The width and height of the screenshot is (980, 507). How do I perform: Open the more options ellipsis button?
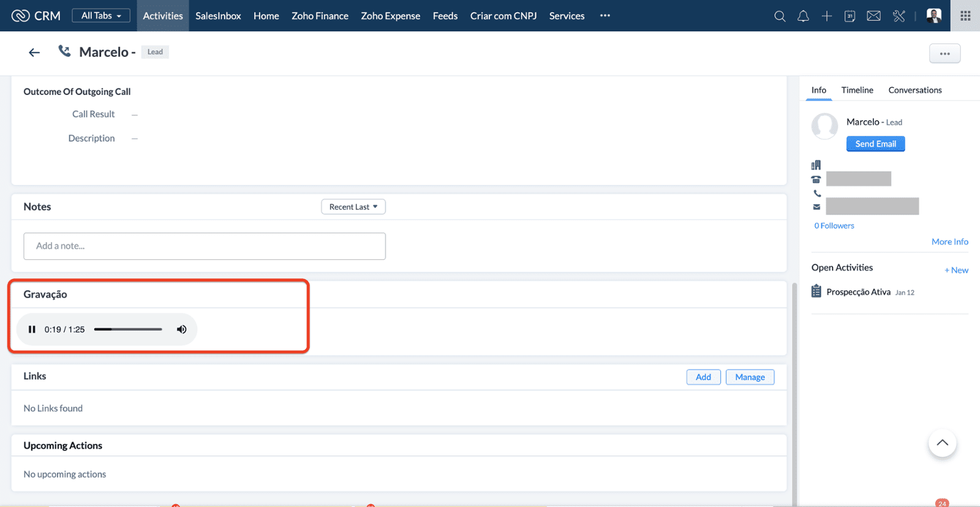(944, 53)
